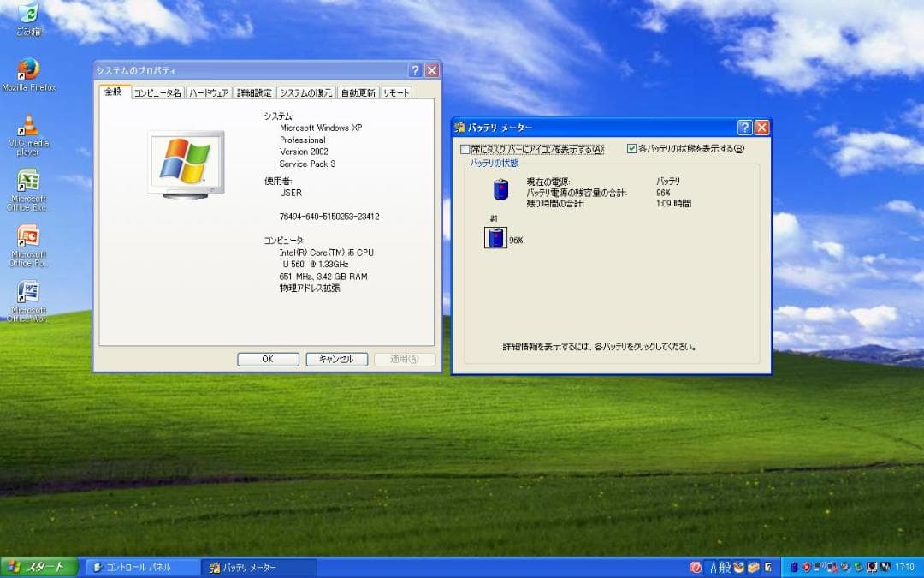Click the battery #1 icon showing 96%
The height and width of the screenshot is (578, 924).
click(495, 238)
